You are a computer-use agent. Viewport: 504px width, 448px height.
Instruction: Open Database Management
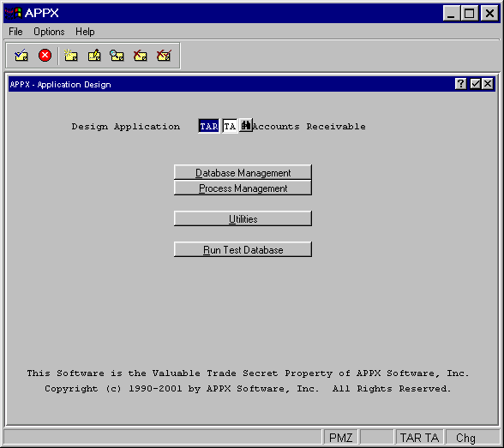click(243, 172)
